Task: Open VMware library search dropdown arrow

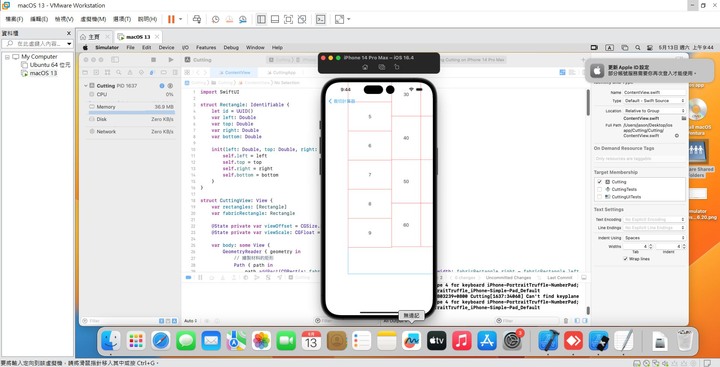Action: click(x=69, y=44)
